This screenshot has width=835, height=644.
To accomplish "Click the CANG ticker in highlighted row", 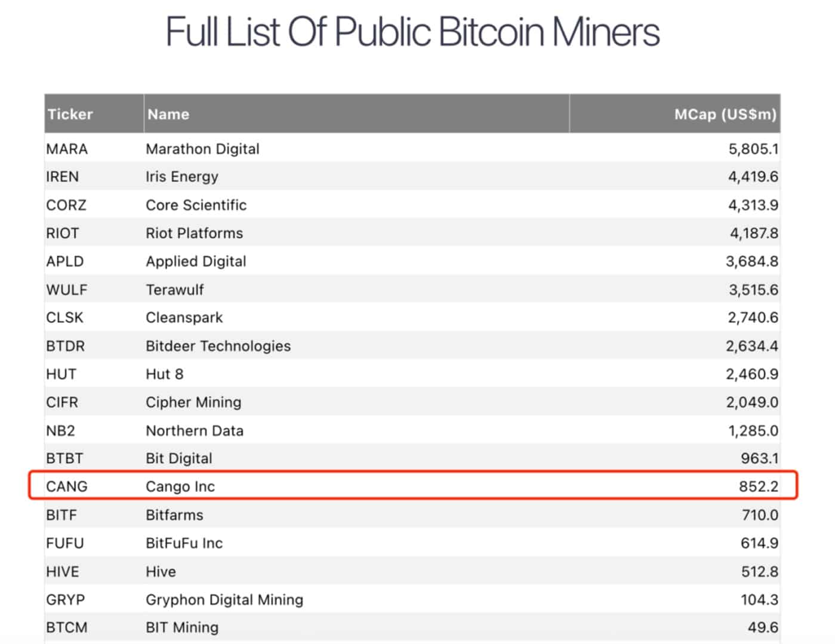I will pos(66,486).
